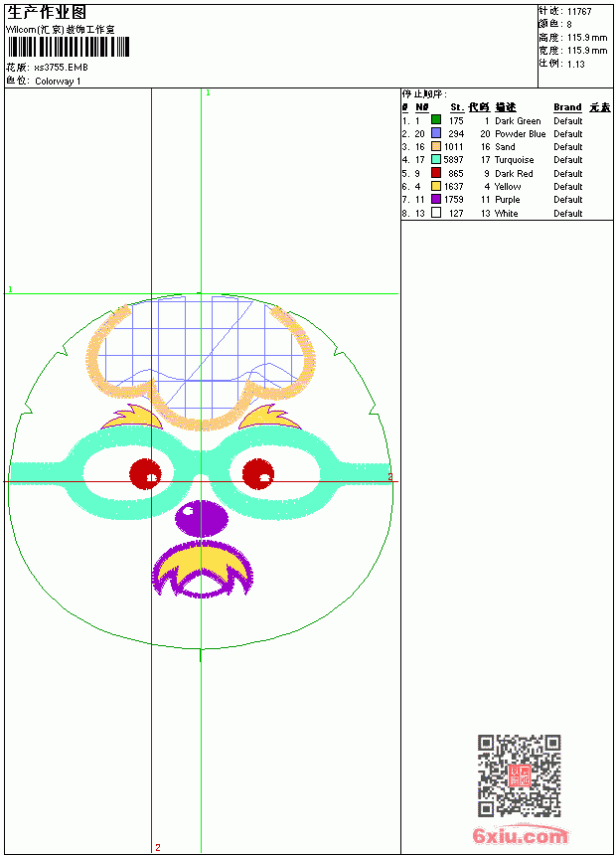Click stitch count 1011 in Sand row
The width and height of the screenshot is (616, 855).
pos(453,147)
